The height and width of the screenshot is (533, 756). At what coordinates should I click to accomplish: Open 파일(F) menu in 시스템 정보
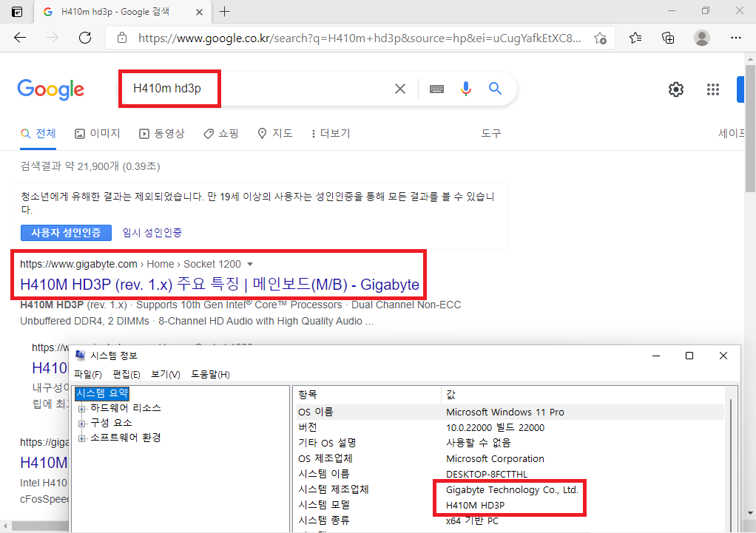(88, 375)
